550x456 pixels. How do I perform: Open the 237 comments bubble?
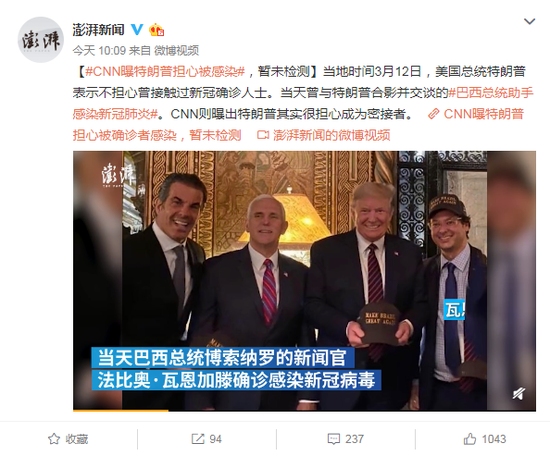point(333,439)
